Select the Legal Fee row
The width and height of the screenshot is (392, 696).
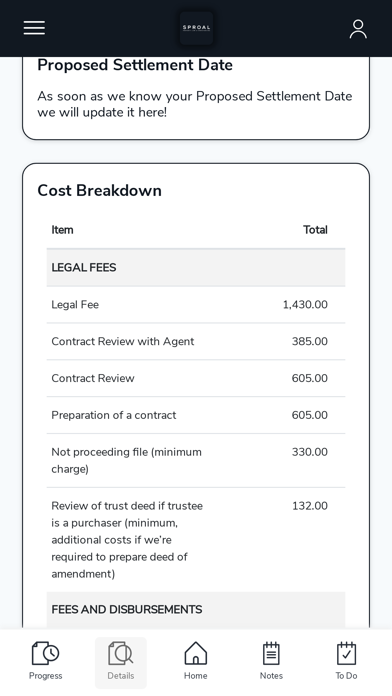(196, 304)
